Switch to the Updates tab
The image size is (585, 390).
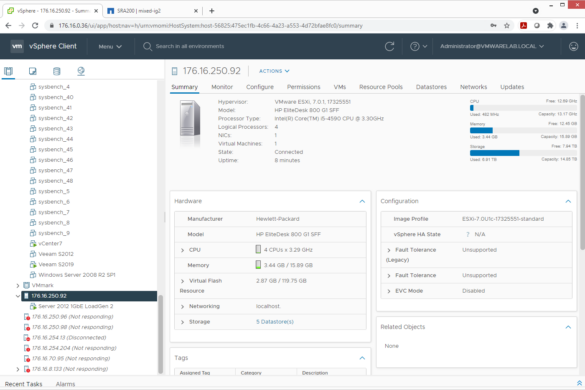tap(512, 87)
